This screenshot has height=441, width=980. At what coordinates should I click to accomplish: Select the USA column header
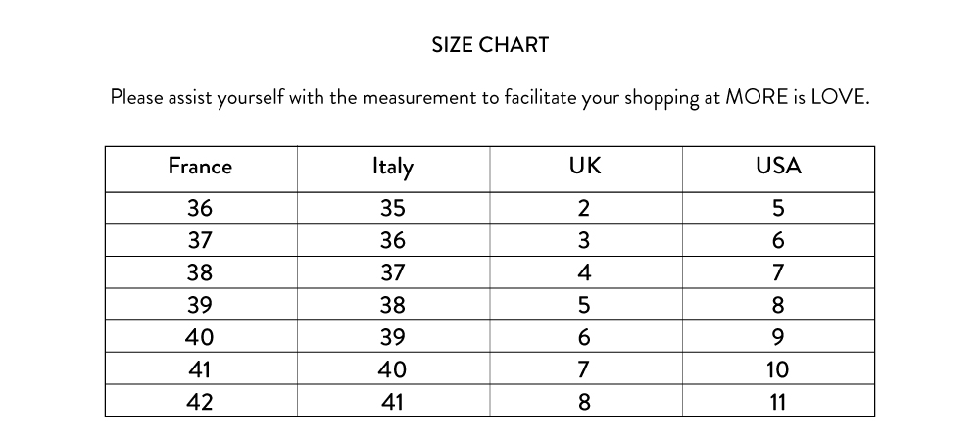coord(778,166)
